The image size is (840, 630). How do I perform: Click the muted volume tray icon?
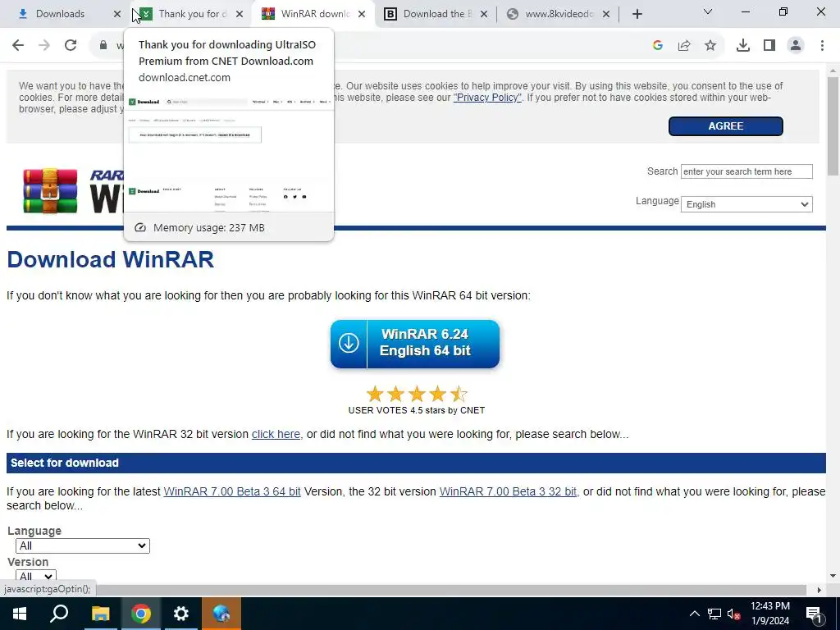click(734, 614)
